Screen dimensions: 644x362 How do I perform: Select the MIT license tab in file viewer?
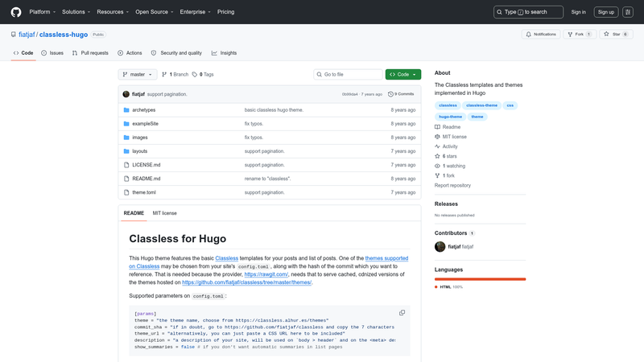click(x=165, y=213)
